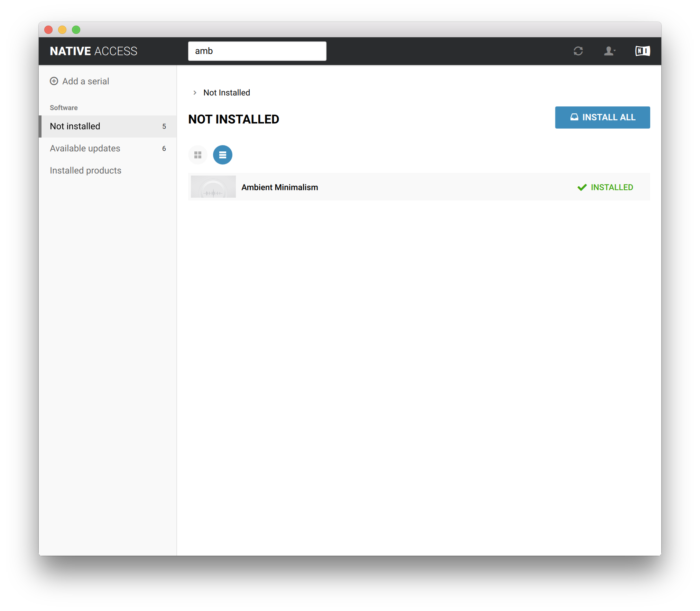700x611 pixels.
Task: Click the green Installed checkmark icon
Action: (582, 187)
